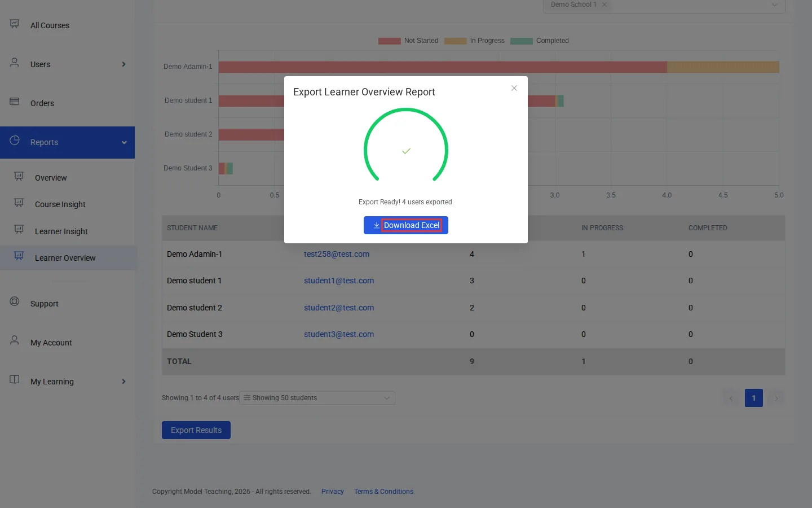Open test258@test.com email link
This screenshot has width=812, height=508.
coord(337,254)
